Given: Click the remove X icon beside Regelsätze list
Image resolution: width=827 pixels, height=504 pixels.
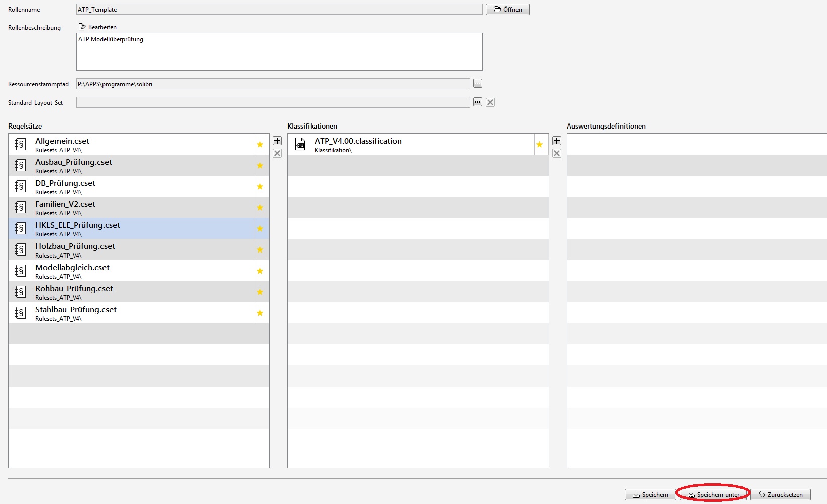Looking at the screenshot, I should click(277, 153).
